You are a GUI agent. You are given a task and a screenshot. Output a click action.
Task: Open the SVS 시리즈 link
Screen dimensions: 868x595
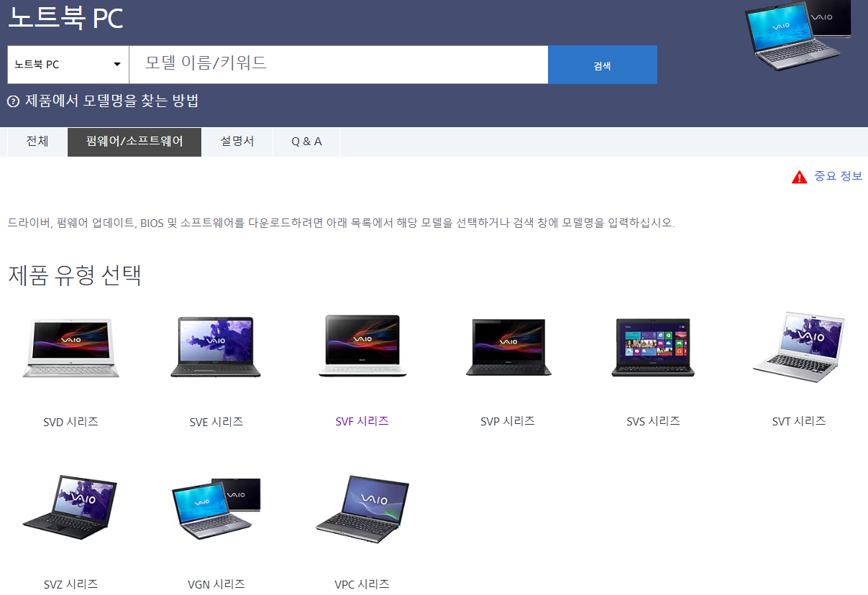click(654, 421)
